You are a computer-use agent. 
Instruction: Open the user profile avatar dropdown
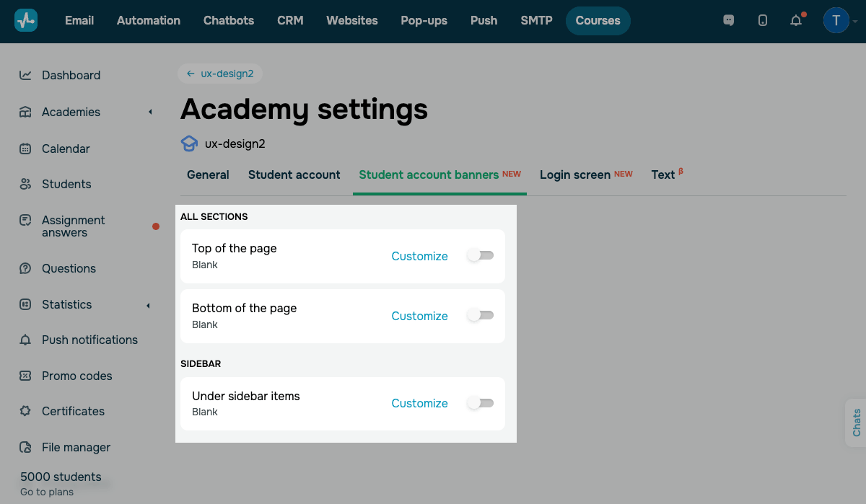click(x=837, y=21)
